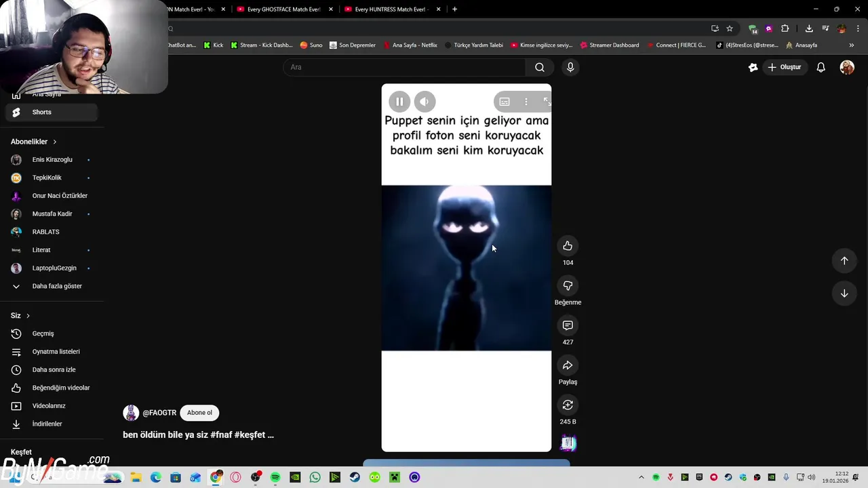Screen dimensions: 868x488
Task: Open Steam from the taskbar
Action: click(x=355, y=477)
